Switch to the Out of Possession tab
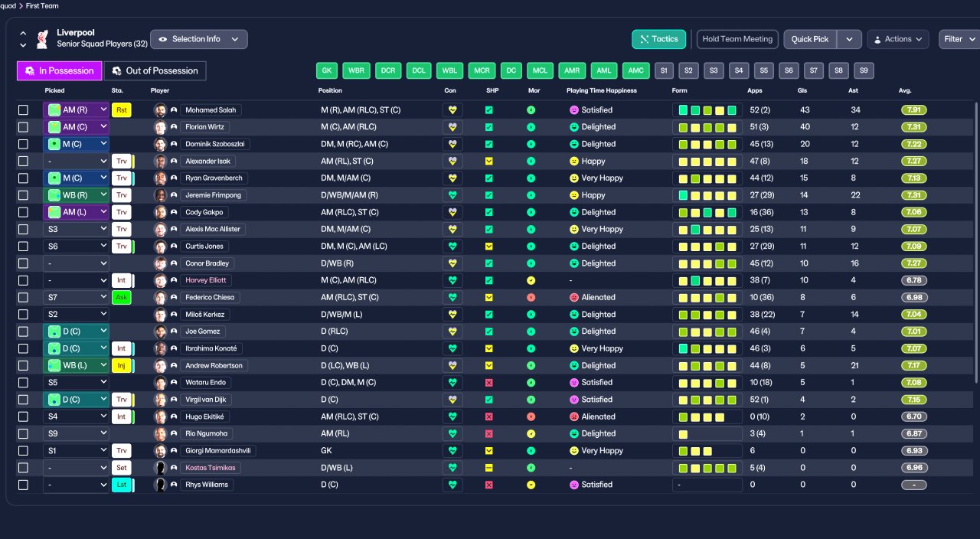Screen dimensions: 980x539 pyautogui.click(x=155, y=70)
